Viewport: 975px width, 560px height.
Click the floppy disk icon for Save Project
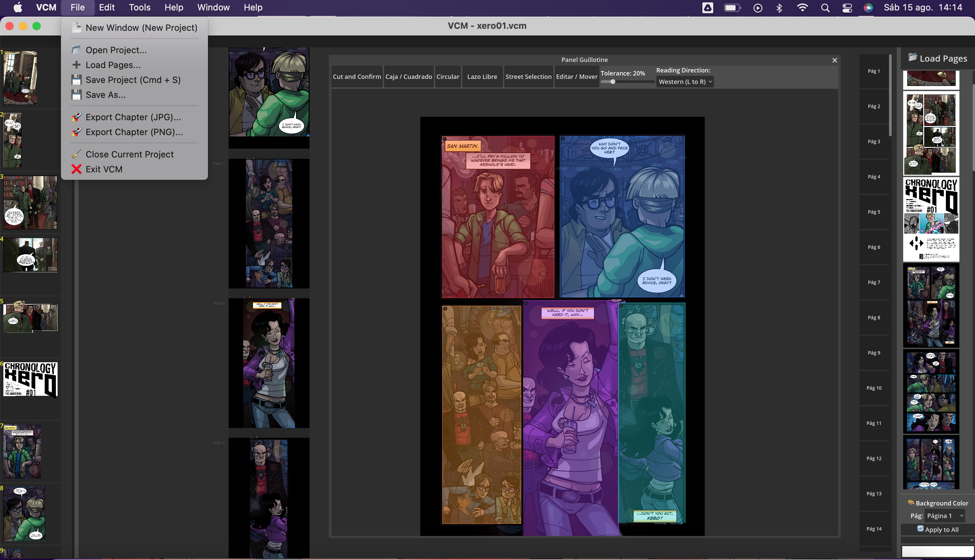point(77,80)
